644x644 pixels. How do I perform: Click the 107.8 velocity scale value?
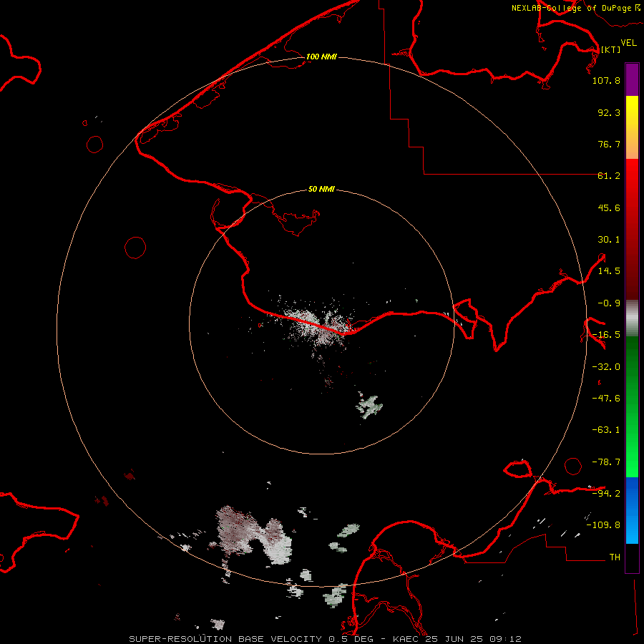pyautogui.click(x=606, y=80)
